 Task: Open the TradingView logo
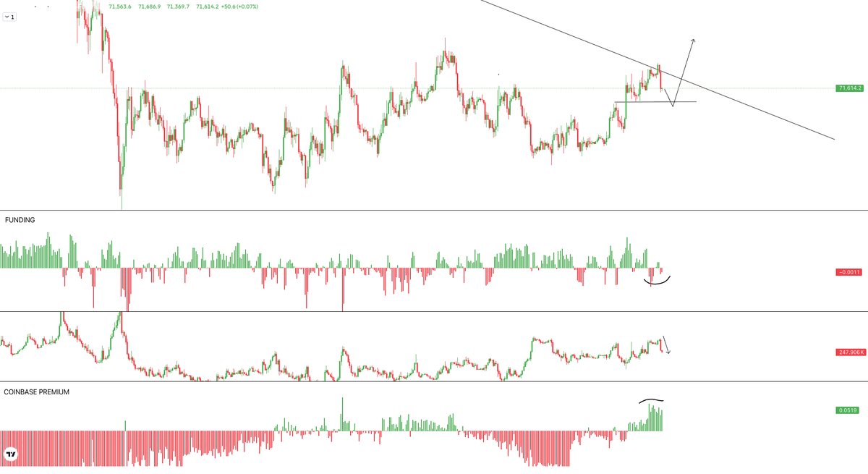(11, 455)
